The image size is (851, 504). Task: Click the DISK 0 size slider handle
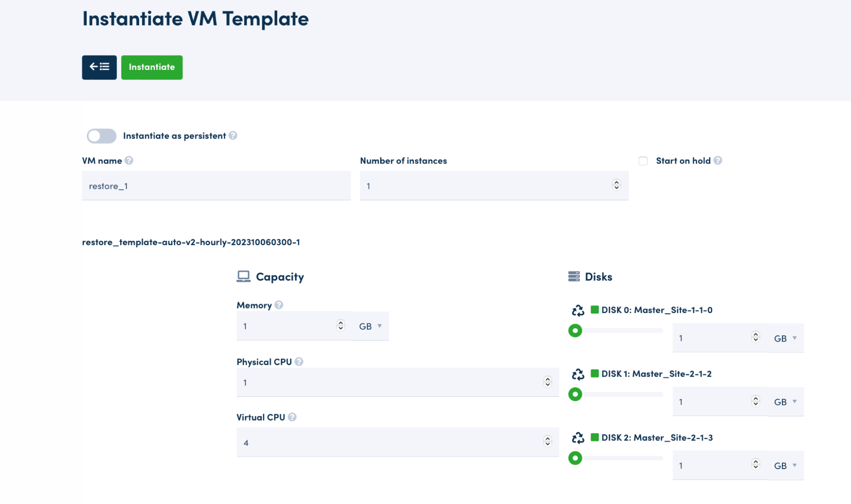575,330
